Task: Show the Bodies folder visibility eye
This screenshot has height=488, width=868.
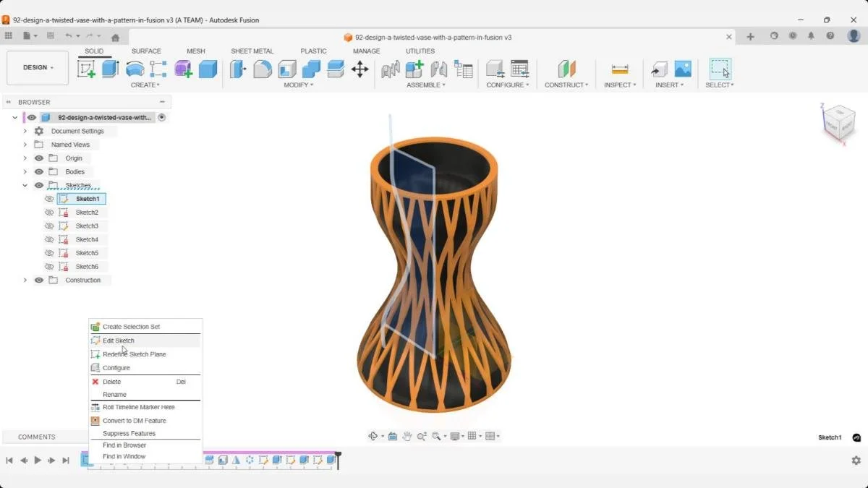Action: pos(38,171)
